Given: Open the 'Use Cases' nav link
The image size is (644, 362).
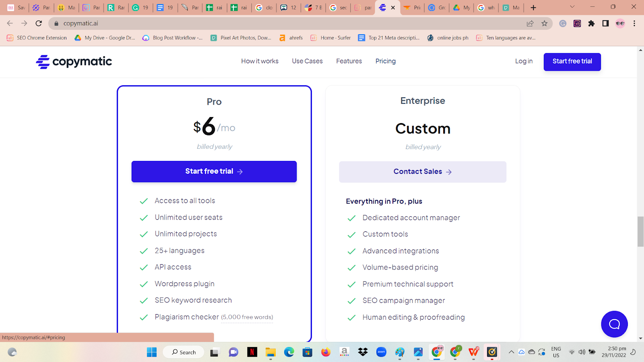Looking at the screenshot, I should point(307,61).
